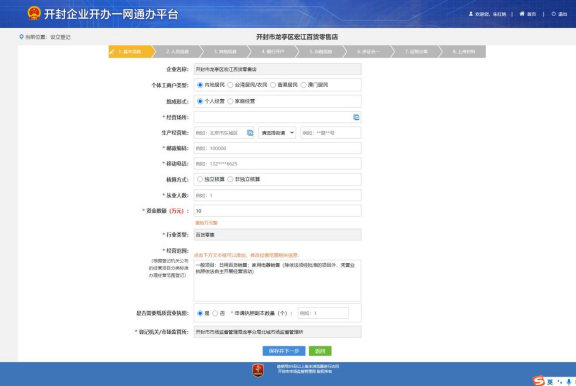Image resolution: width=576 pixels, height=386 pixels.
Task: Focus the 资金数额 (万元) input field
Action: pyautogui.click(x=277, y=211)
